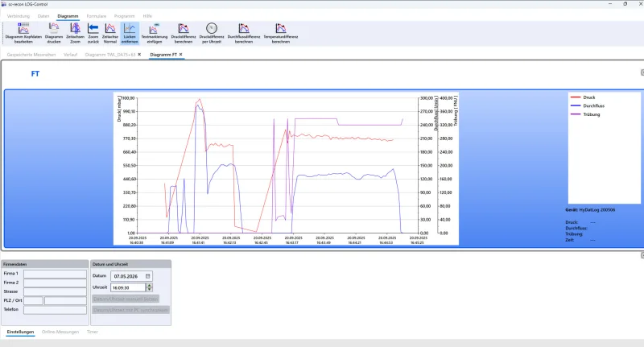Switch to Verlauf tab
This screenshot has height=347, width=644.
(x=70, y=55)
